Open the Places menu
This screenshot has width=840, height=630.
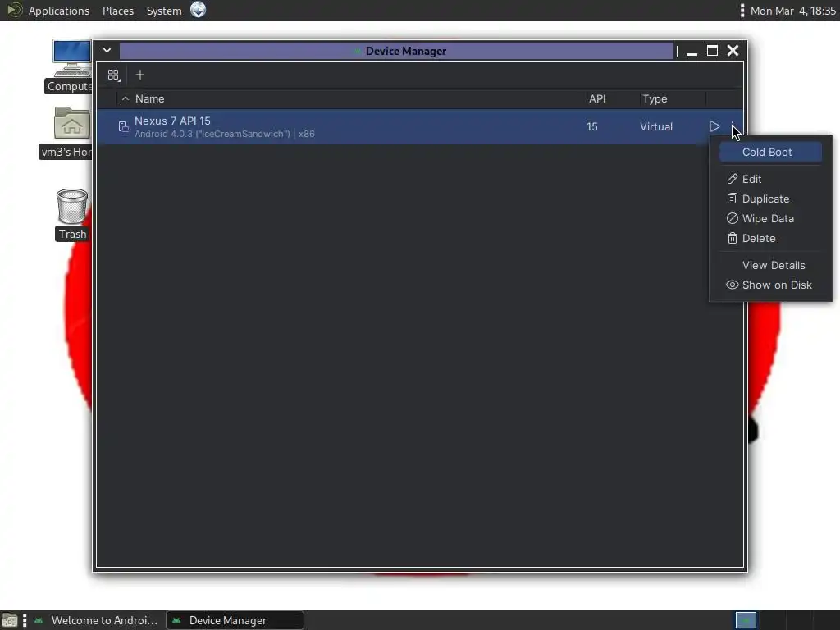(118, 11)
